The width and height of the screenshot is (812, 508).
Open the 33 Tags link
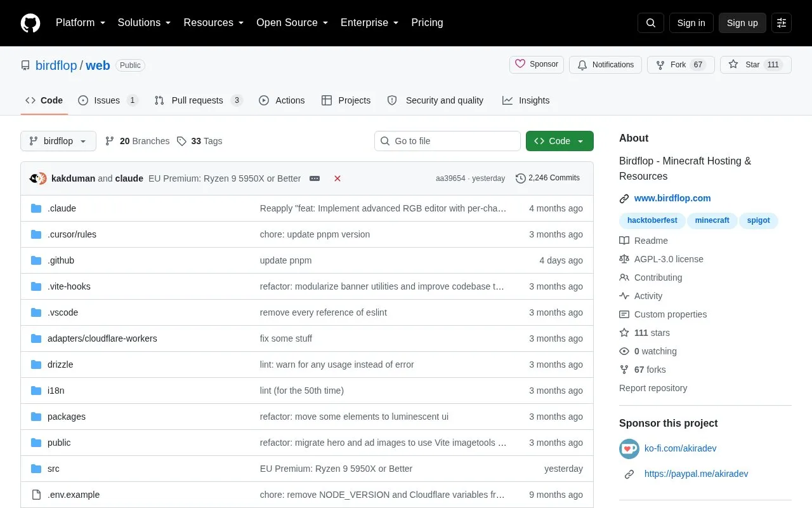(x=199, y=141)
